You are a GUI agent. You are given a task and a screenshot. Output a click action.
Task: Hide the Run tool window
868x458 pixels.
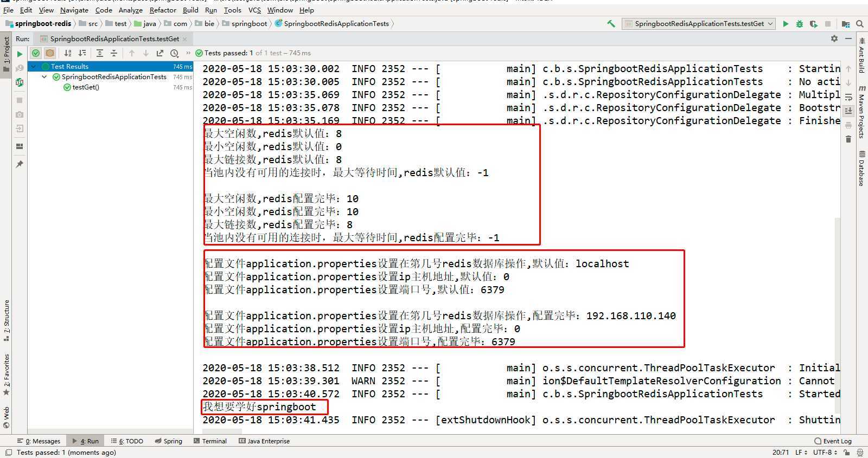point(848,38)
